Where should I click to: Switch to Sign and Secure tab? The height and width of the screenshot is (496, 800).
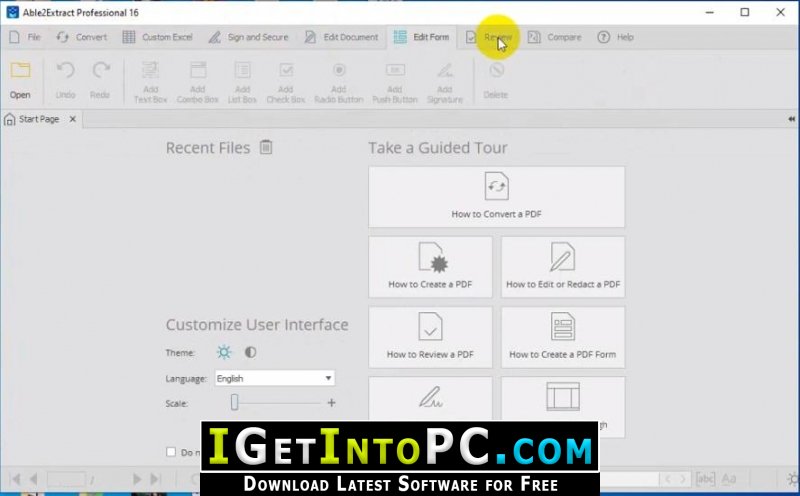coord(248,37)
